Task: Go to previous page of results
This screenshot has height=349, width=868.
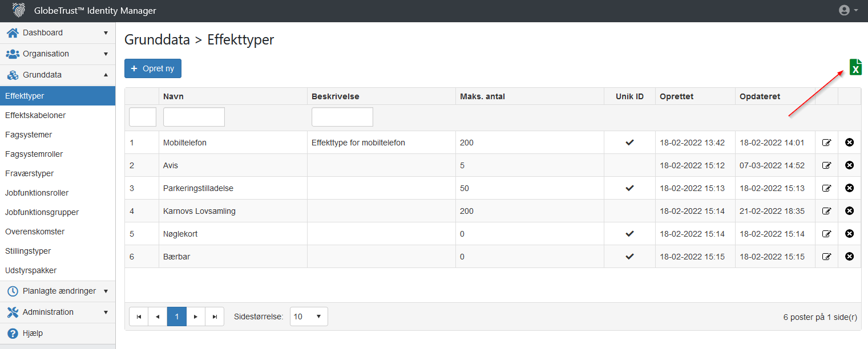Action: (158, 316)
